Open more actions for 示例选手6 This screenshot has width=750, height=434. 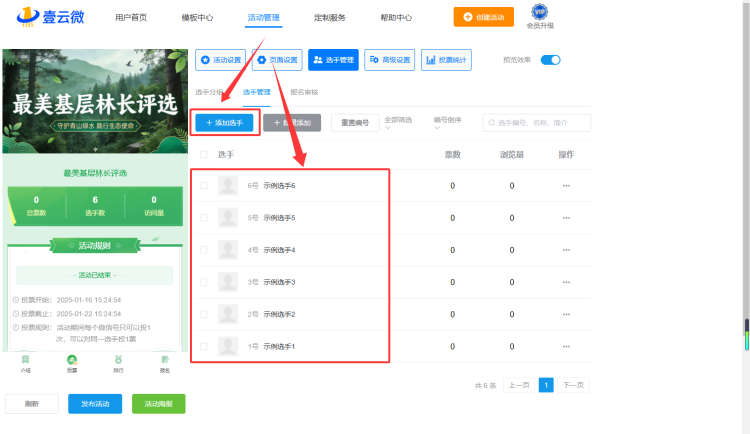pyautogui.click(x=566, y=186)
